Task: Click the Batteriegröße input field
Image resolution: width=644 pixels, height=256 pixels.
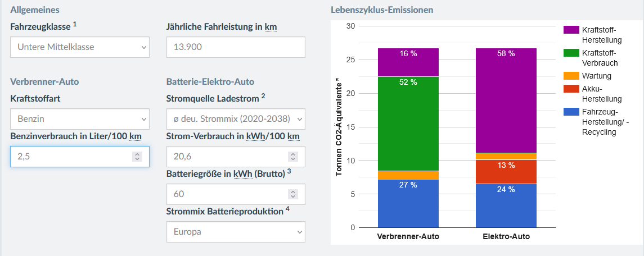Action: (x=227, y=194)
